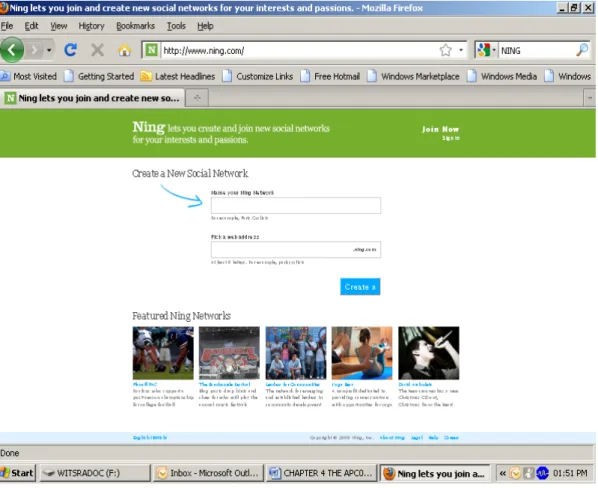Open the Tools menu
This screenshot has width=598, height=488.
click(x=176, y=26)
